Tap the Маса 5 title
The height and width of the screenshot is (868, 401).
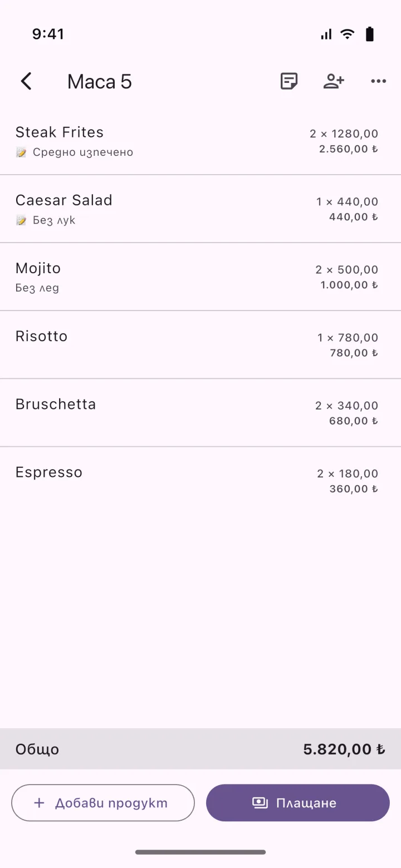100,82
